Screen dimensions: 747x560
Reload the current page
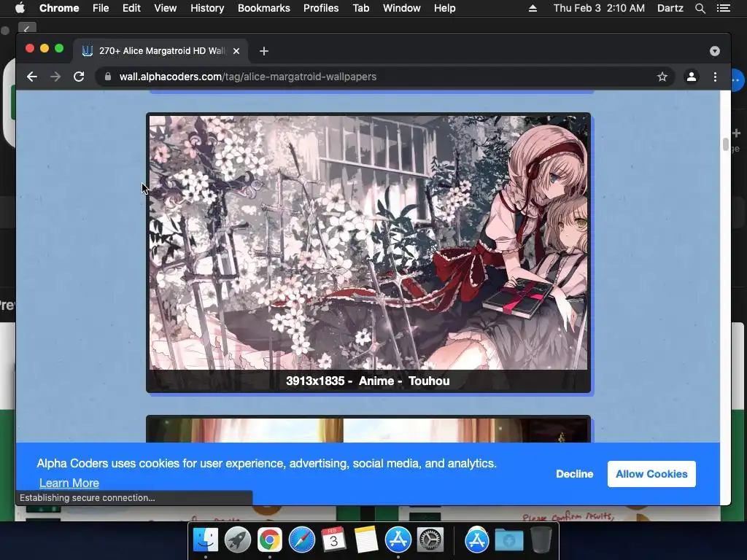[x=79, y=77]
